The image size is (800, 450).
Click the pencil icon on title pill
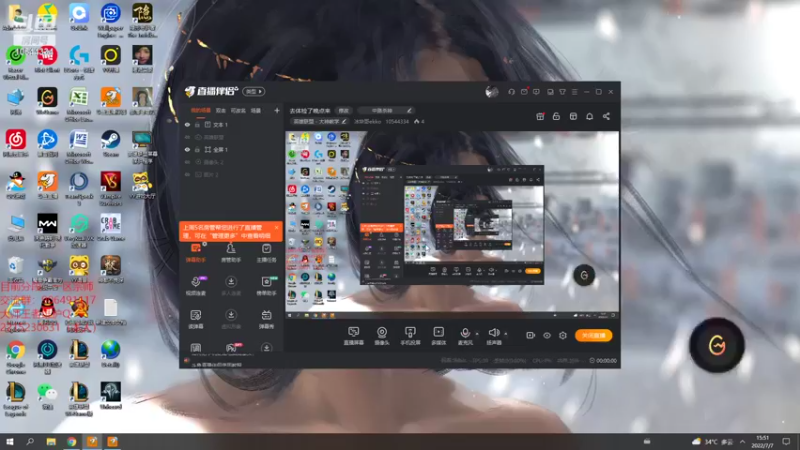coord(409,110)
